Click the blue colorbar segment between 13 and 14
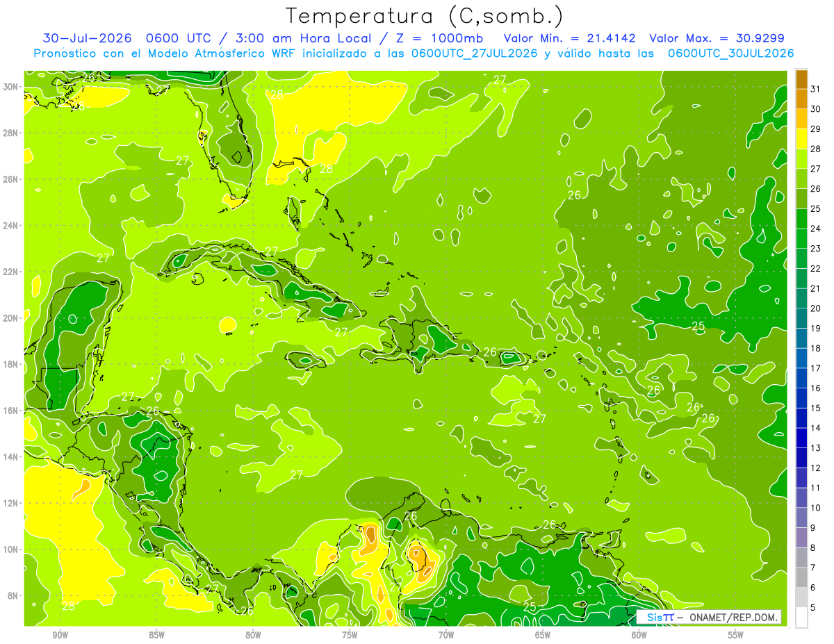The image size is (834, 644). (801, 438)
